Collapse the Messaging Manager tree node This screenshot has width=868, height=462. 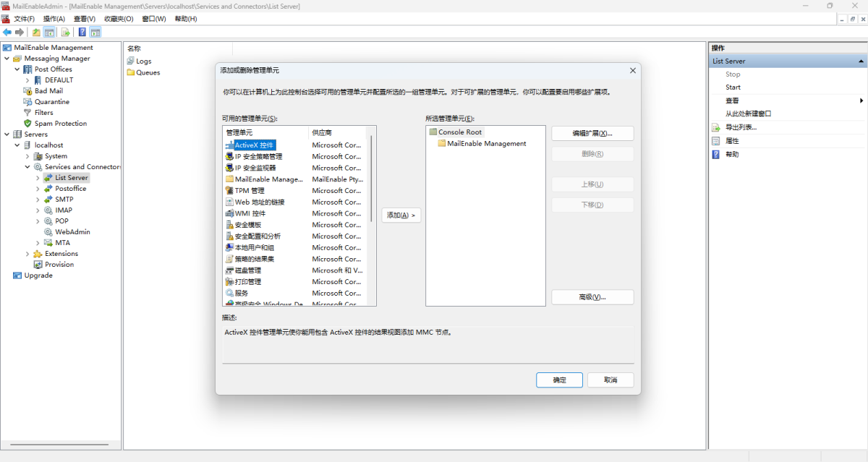[x=7, y=59]
